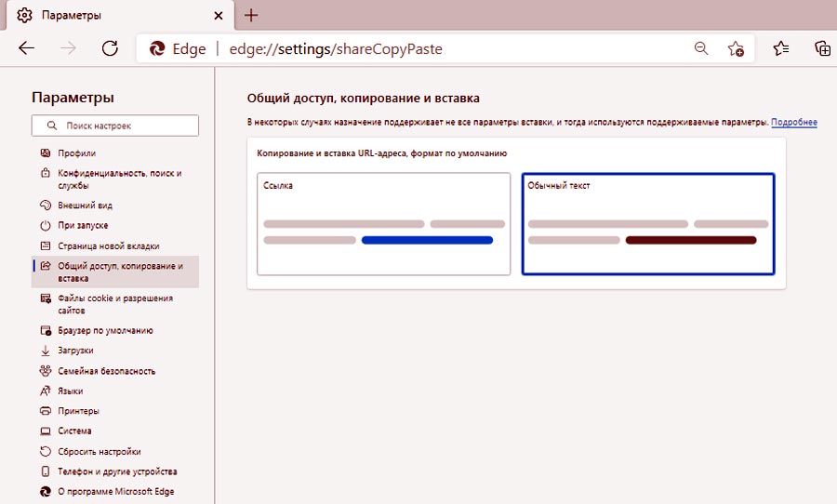The width and height of the screenshot is (837, 504).
Task: Open О программе Microsoft Edge section
Action: 115,491
